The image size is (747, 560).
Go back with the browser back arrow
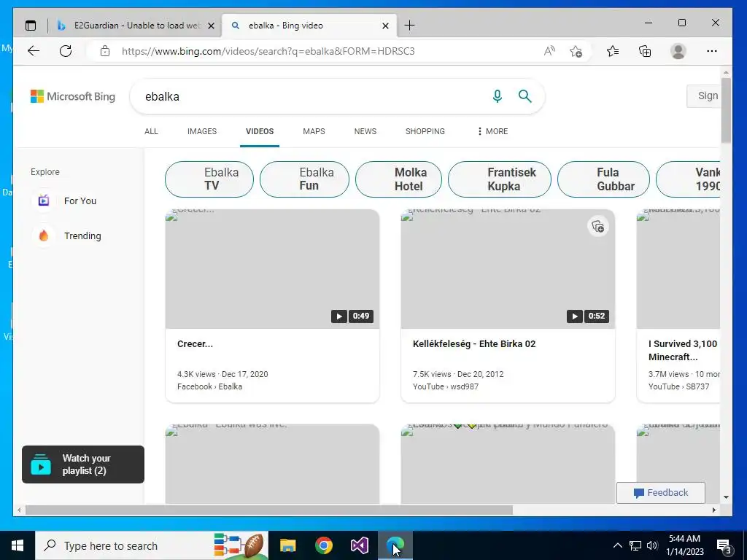pyautogui.click(x=34, y=51)
